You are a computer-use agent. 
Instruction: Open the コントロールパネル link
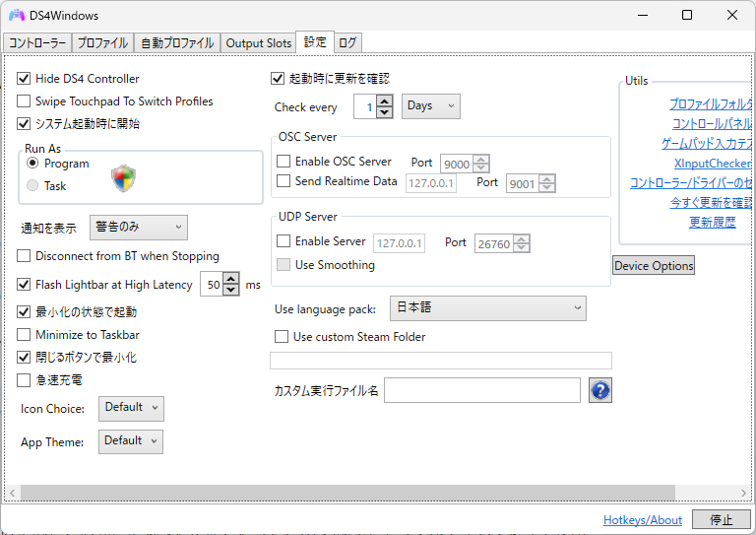click(x=712, y=123)
